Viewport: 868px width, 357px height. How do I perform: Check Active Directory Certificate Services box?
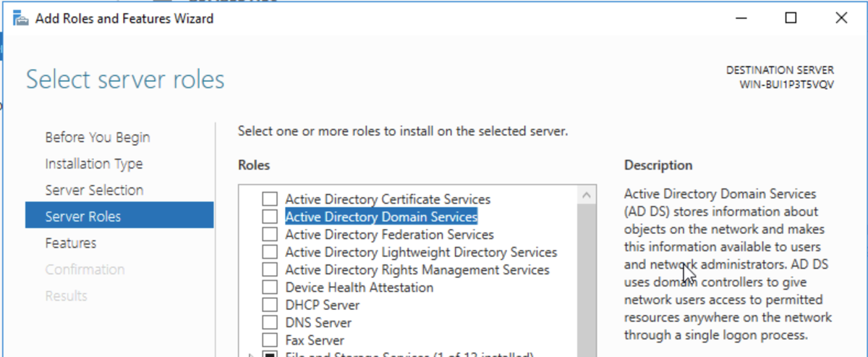(270, 199)
